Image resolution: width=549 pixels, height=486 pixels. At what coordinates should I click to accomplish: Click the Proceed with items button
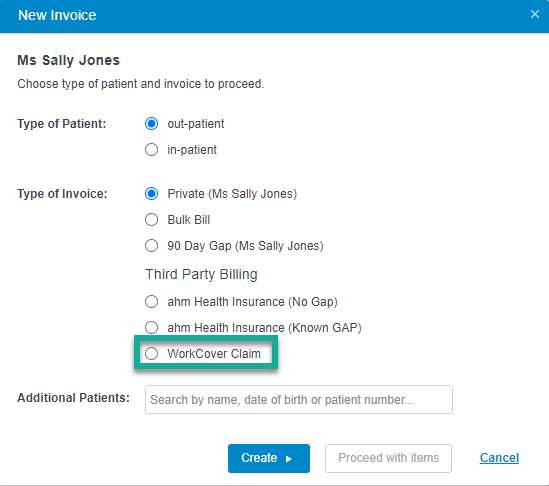pyautogui.click(x=388, y=458)
